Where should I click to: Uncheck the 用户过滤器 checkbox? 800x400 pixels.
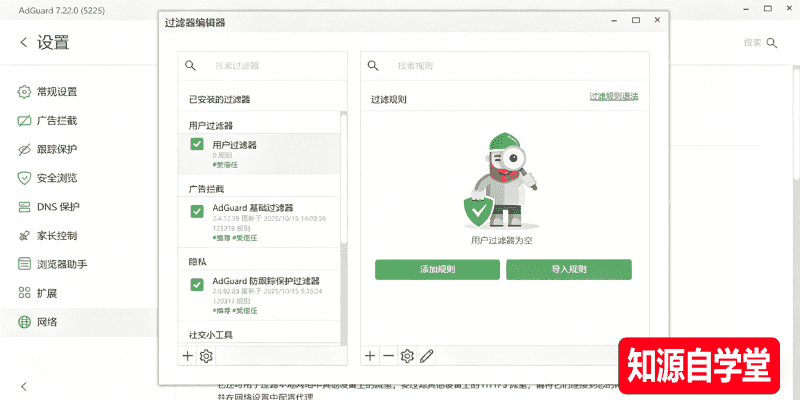pos(197,144)
